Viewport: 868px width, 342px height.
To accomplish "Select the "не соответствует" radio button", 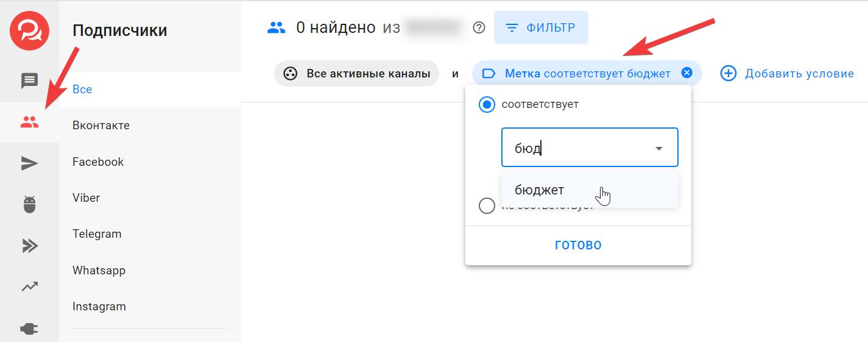I will [487, 206].
